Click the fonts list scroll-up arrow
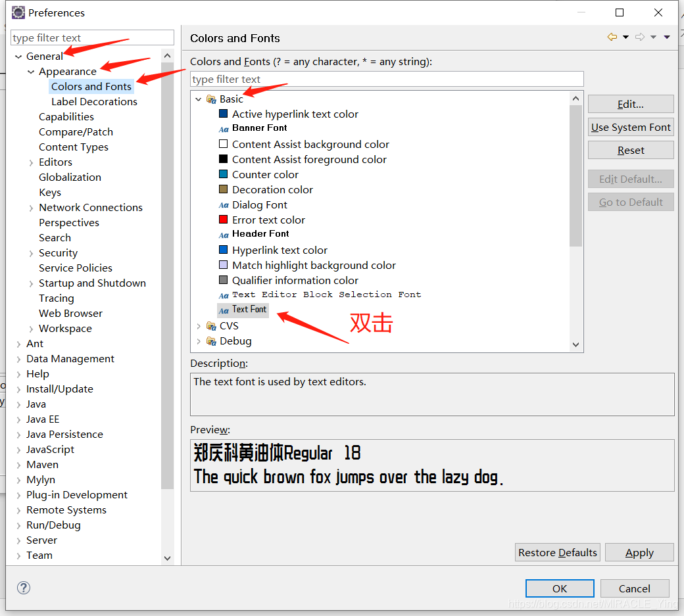The image size is (684, 616). tap(576, 99)
